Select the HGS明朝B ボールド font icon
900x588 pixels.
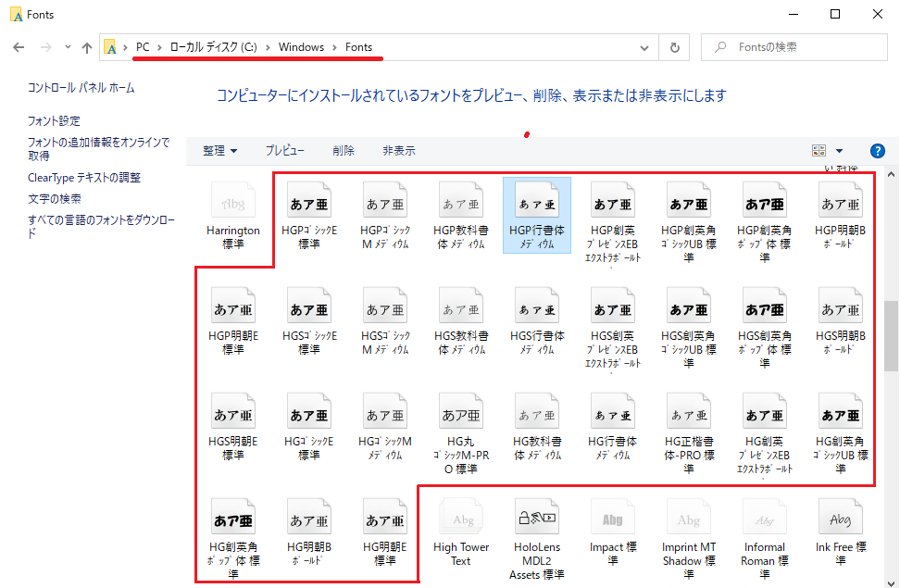[841, 307]
